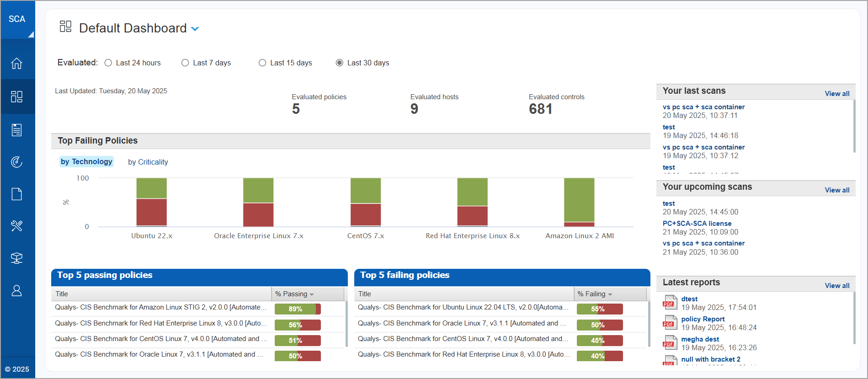This screenshot has width=868, height=379.
Task: Select Last 7 days radio button
Action: pos(185,63)
